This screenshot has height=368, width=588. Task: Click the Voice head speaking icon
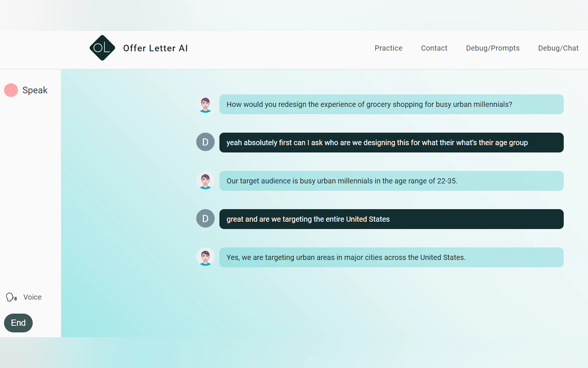coord(11,297)
